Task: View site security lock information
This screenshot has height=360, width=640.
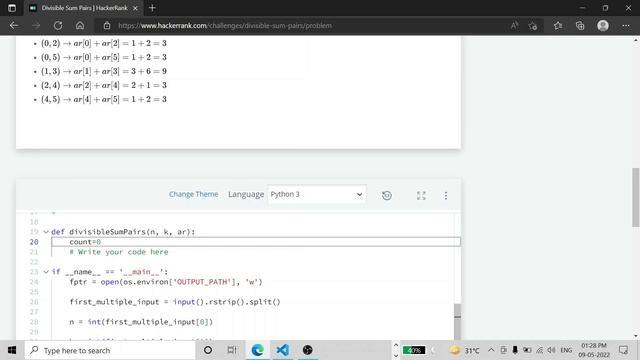Action: coord(107,25)
